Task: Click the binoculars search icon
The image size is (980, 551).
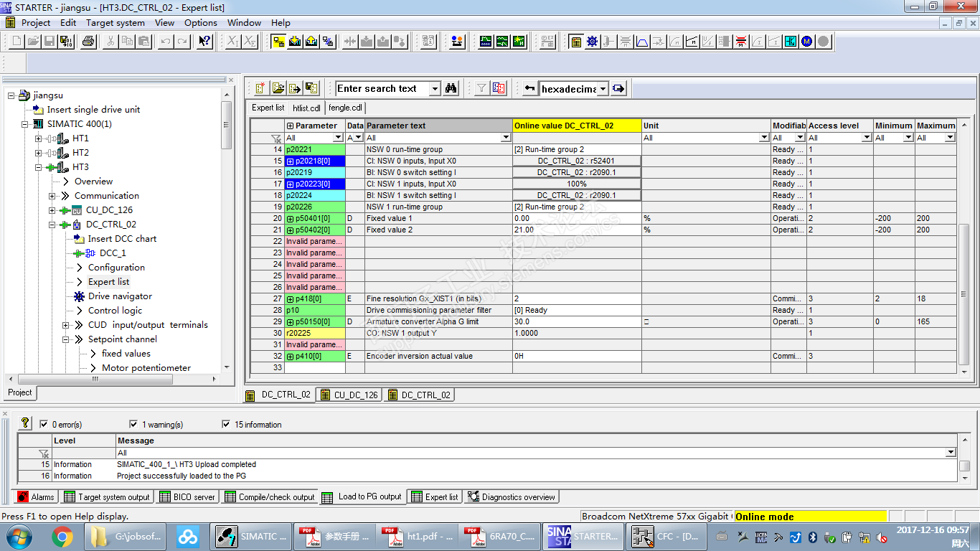Action: tap(451, 88)
